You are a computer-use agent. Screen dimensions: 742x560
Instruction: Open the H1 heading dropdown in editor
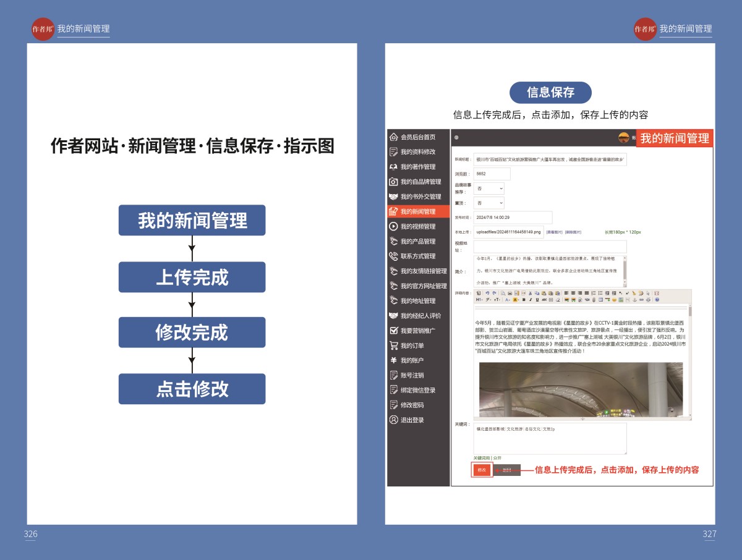pyautogui.click(x=479, y=300)
